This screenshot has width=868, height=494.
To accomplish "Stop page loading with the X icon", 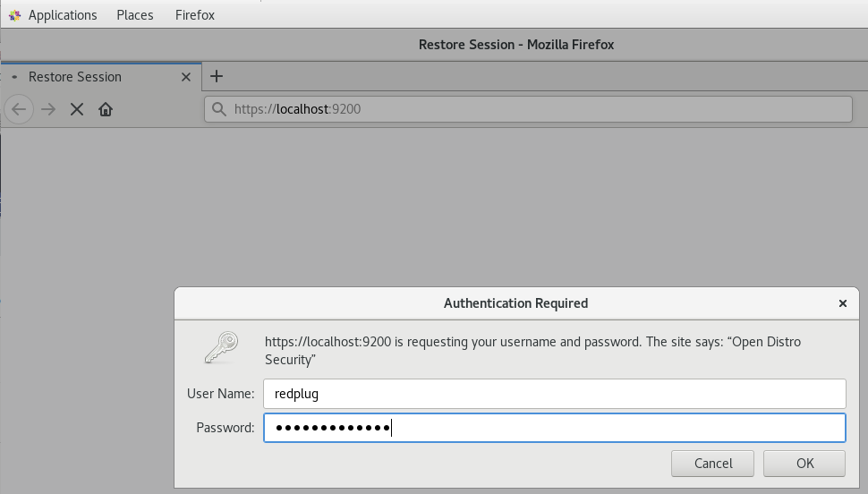I will click(77, 109).
